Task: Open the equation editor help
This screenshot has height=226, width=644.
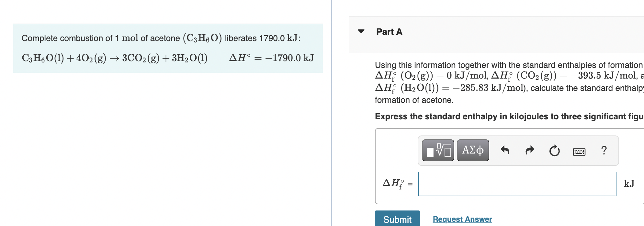Action: 604,150
